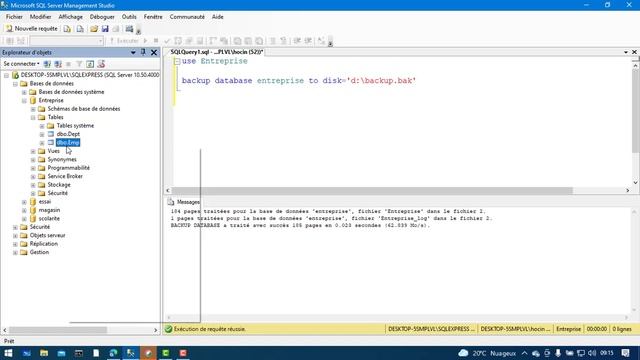Viewport: 640px width, 360px height.
Task: Open the Explorateur d'objets window position dropdown
Action: pyautogui.click(x=133, y=52)
